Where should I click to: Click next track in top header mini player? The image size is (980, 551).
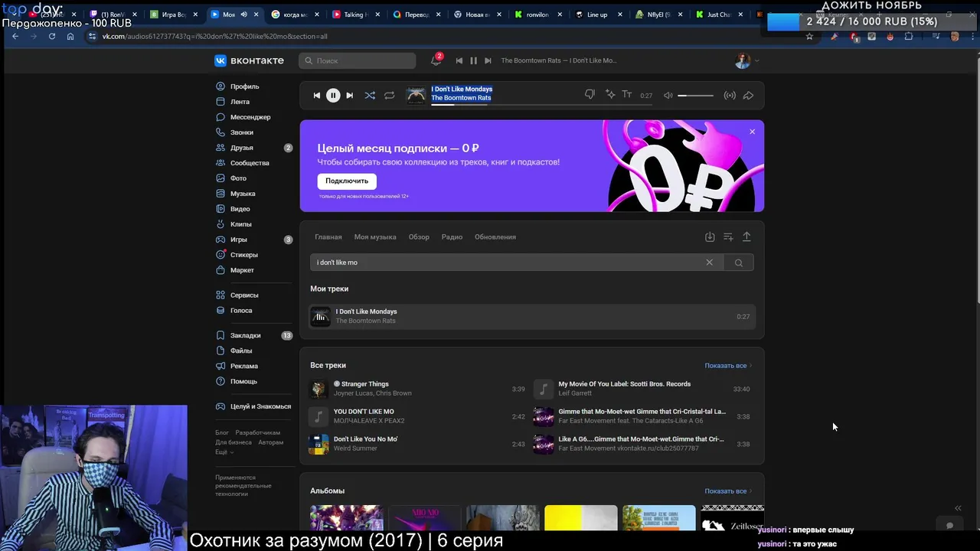[x=488, y=60]
